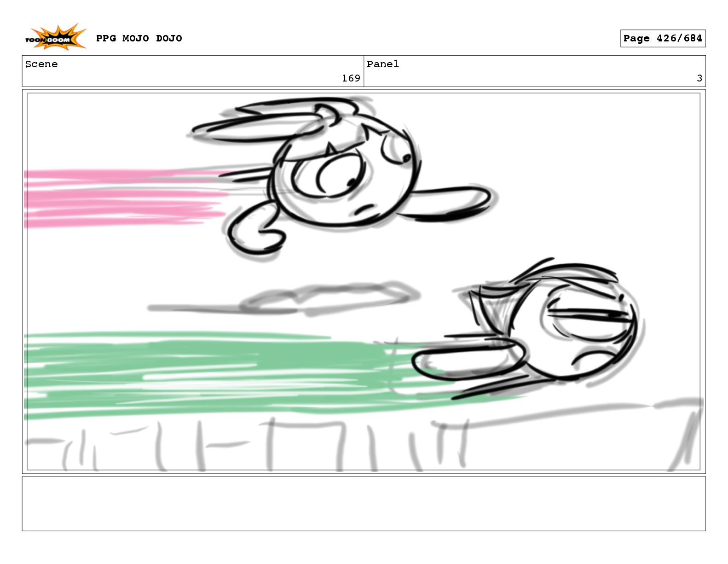728x564 pixels.
Task: Click the 'Page 426/684' indicator
Action: [x=663, y=38]
